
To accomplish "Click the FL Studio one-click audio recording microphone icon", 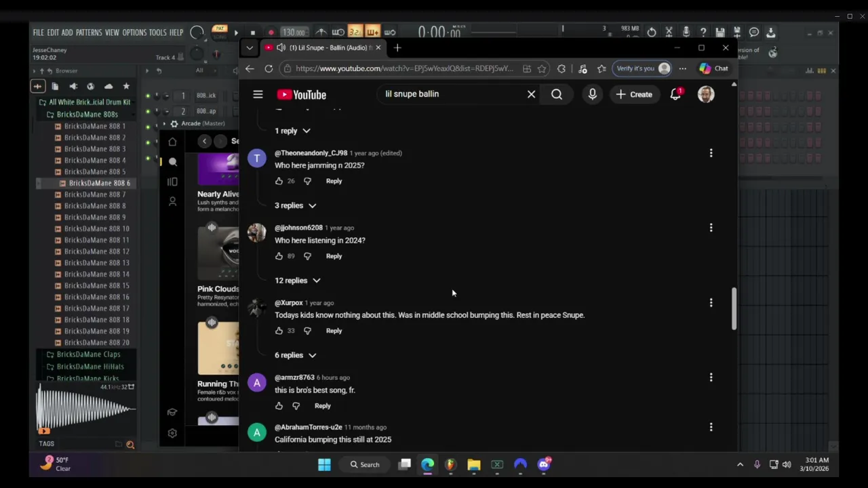I will pyautogui.click(x=686, y=33).
